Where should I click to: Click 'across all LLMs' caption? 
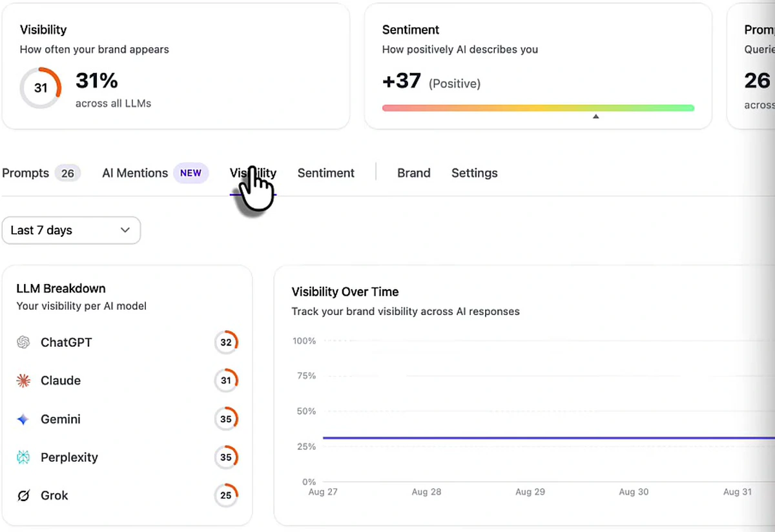[x=113, y=103]
